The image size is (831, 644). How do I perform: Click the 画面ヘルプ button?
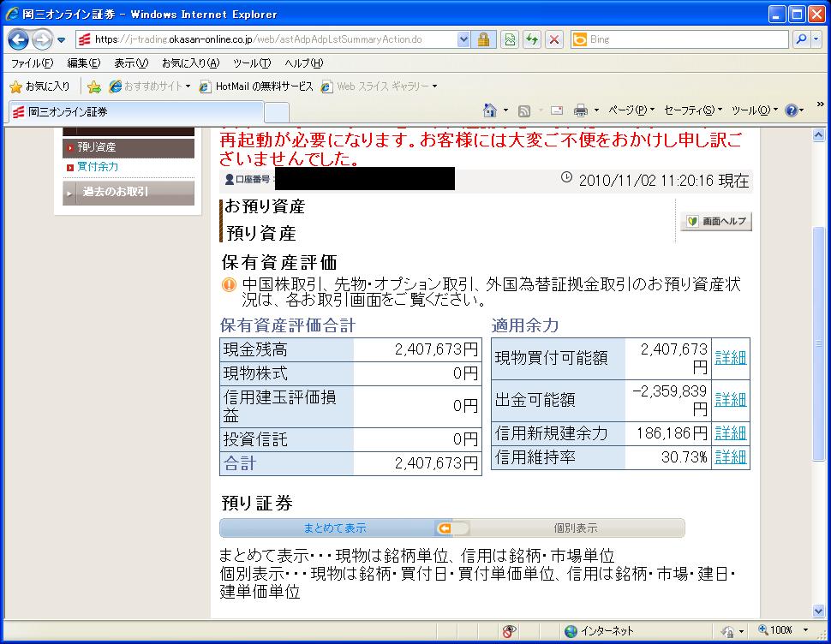(x=716, y=221)
